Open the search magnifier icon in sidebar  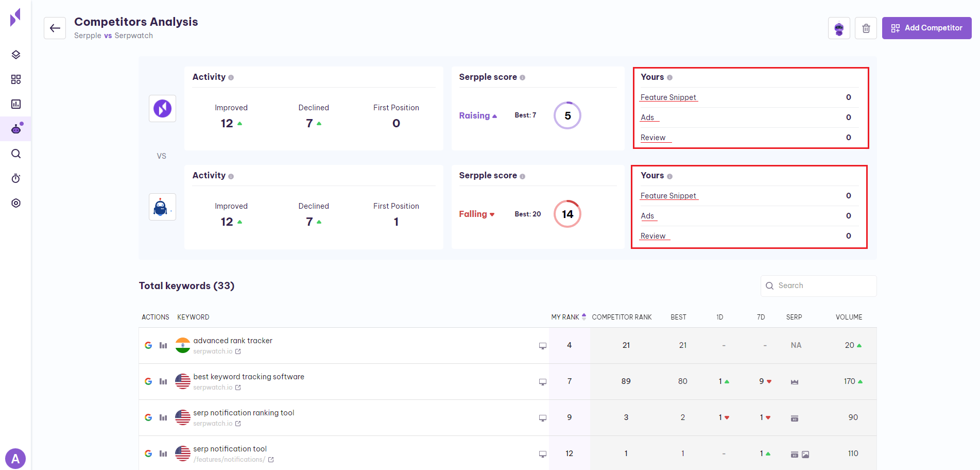[16, 154]
